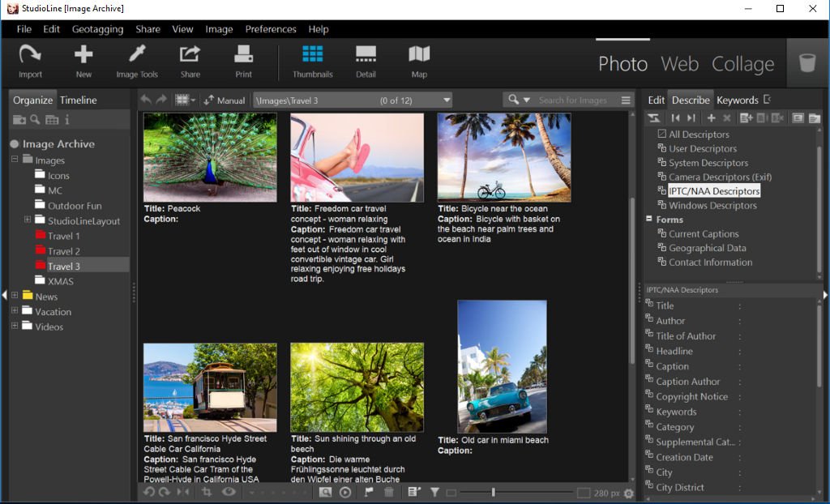The height and width of the screenshot is (504, 830).
Task: Switch to Web mode
Action: tap(680, 64)
